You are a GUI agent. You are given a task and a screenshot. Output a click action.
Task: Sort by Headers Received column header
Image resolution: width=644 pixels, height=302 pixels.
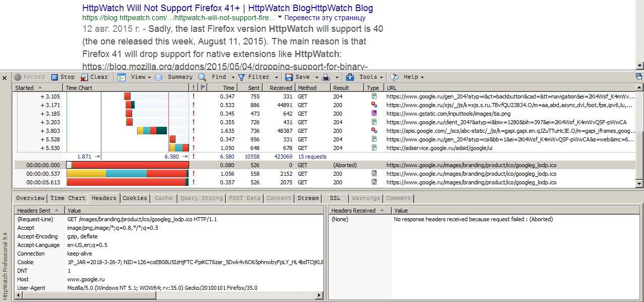point(360,211)
